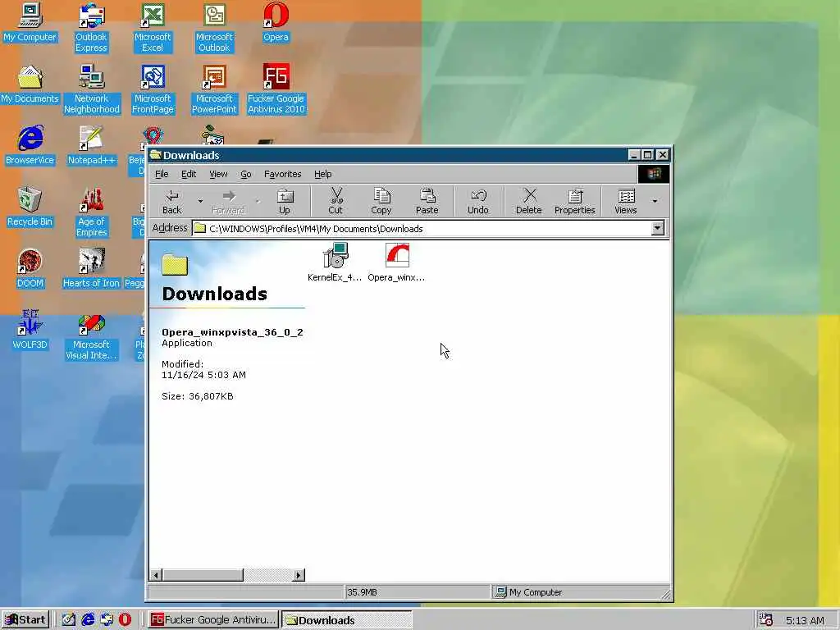Switch to Fucker Google Antivirus taskbar button
Viewport: 840px width, 630px height.
coord(212,620)
